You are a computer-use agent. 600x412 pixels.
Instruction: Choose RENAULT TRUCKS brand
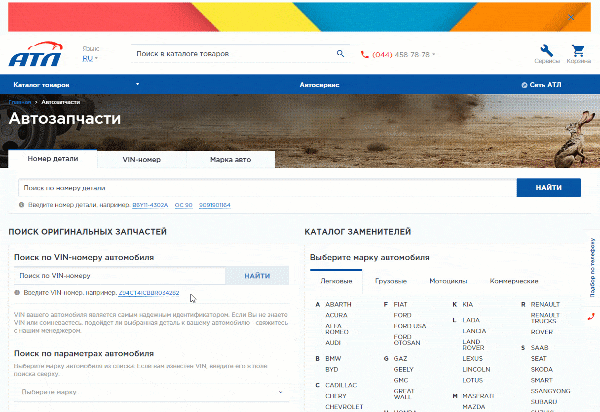(x=545, y=318)
